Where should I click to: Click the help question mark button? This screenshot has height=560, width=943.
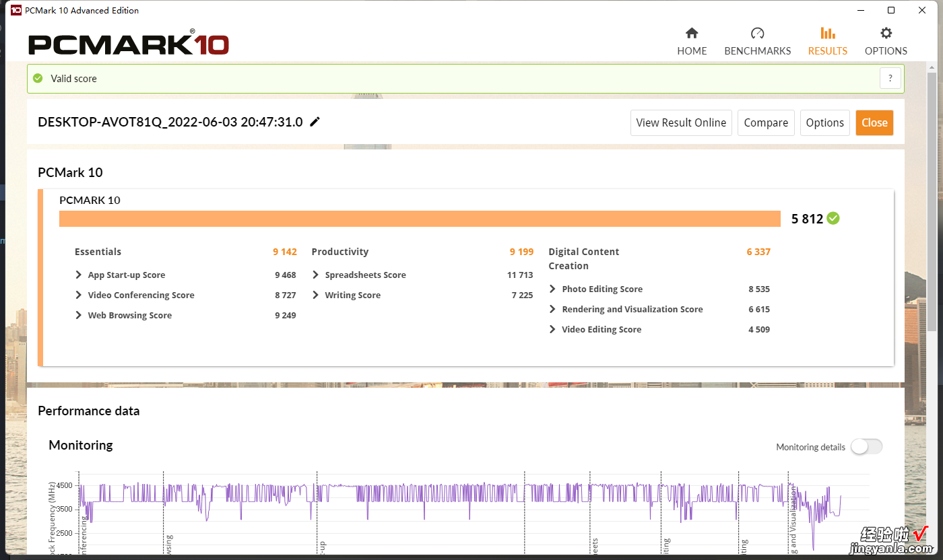890,78
